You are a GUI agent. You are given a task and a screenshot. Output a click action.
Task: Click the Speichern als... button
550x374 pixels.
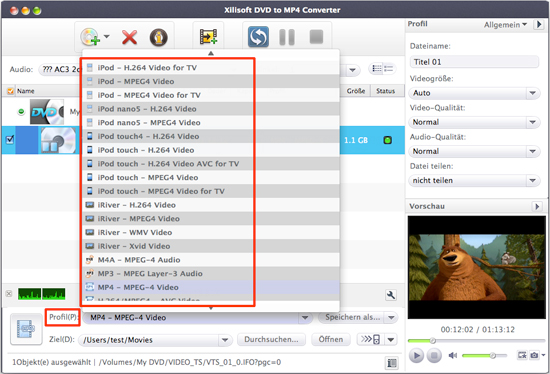[x=352, y=317]
